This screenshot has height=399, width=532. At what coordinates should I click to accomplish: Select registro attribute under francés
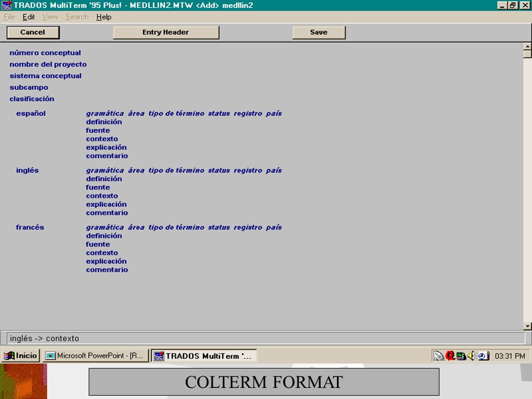coord(248,228)
